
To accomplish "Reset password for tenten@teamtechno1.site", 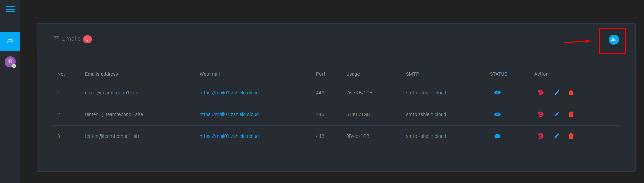I will (x=540, y=136).
